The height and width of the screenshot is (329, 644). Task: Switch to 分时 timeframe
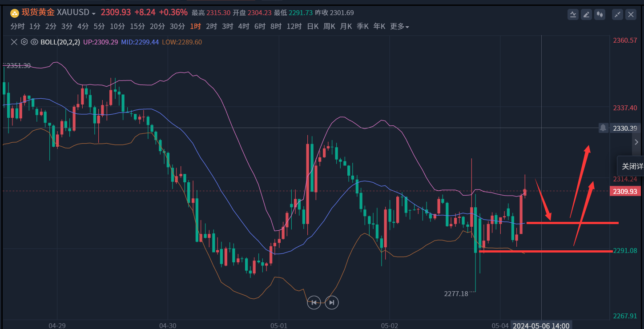17,27
